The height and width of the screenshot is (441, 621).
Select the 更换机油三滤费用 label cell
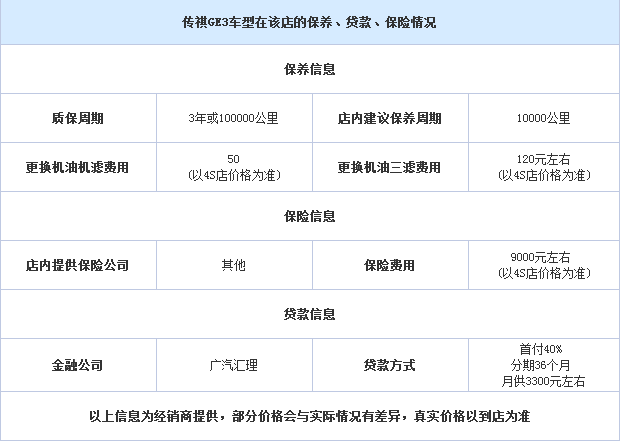390,167
